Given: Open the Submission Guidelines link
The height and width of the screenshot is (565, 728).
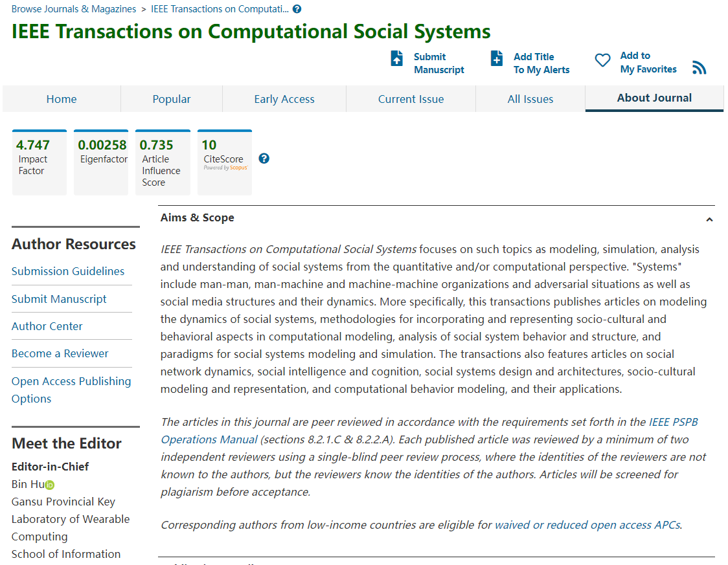Looking at the screenshot, I should coord(68,271).
